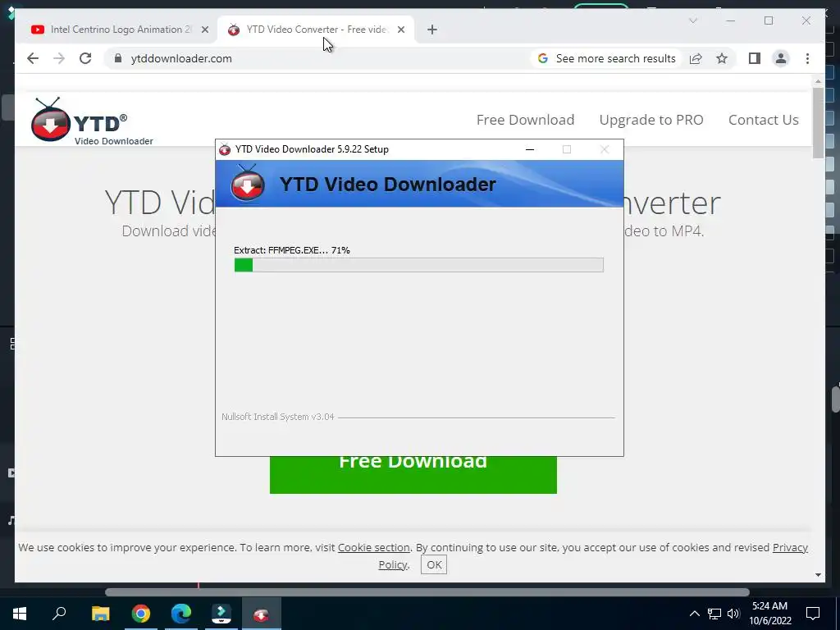Open Chrome three-dot menu

807,58
